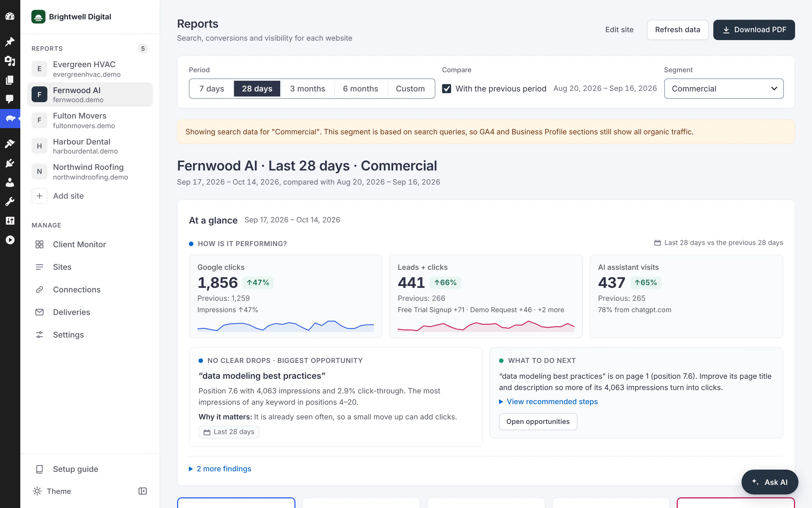Click the sun Theme icon

click(x=37, y=491)
